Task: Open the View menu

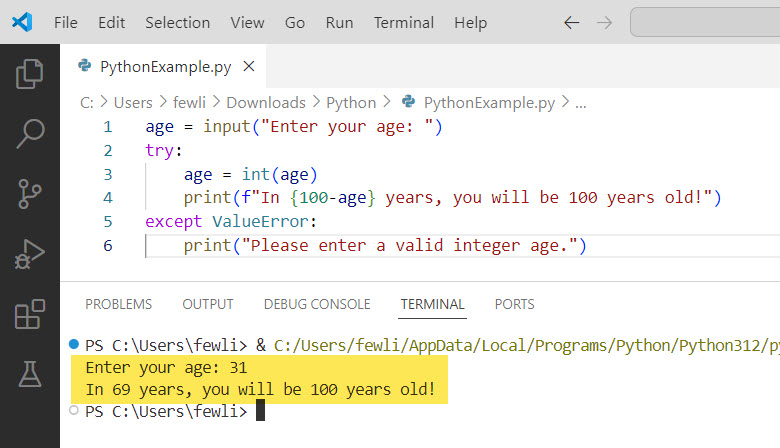Action: [x=247, y=22]
